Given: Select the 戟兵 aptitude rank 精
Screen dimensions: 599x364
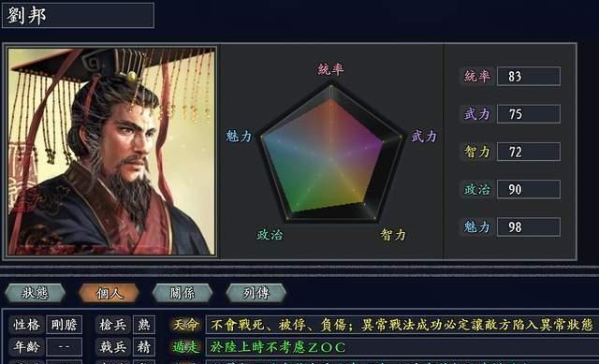Looking at the screenshot, I should click(144, 347).
